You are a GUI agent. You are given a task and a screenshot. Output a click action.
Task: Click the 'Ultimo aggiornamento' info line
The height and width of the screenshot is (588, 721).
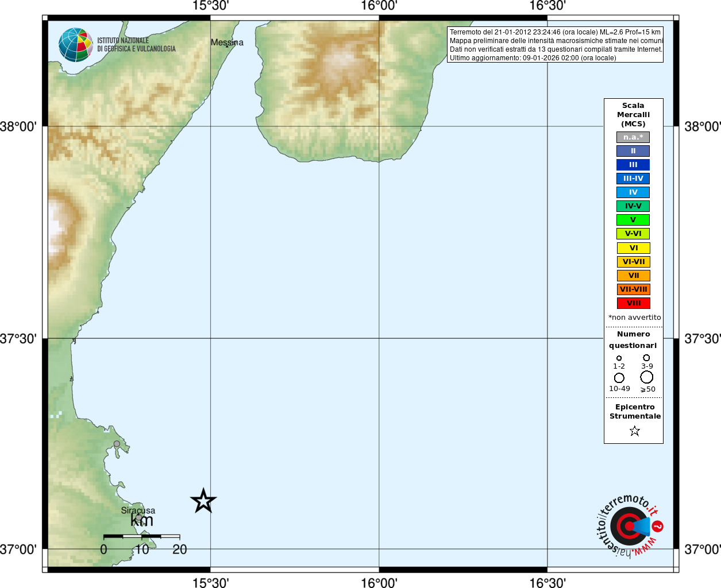point(533,58)
